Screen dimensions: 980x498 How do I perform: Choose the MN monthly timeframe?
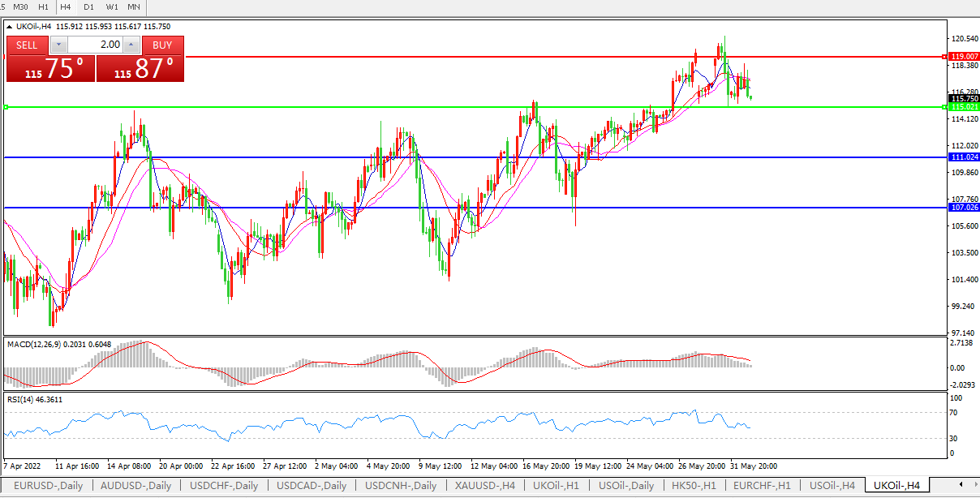coord(134,6)
